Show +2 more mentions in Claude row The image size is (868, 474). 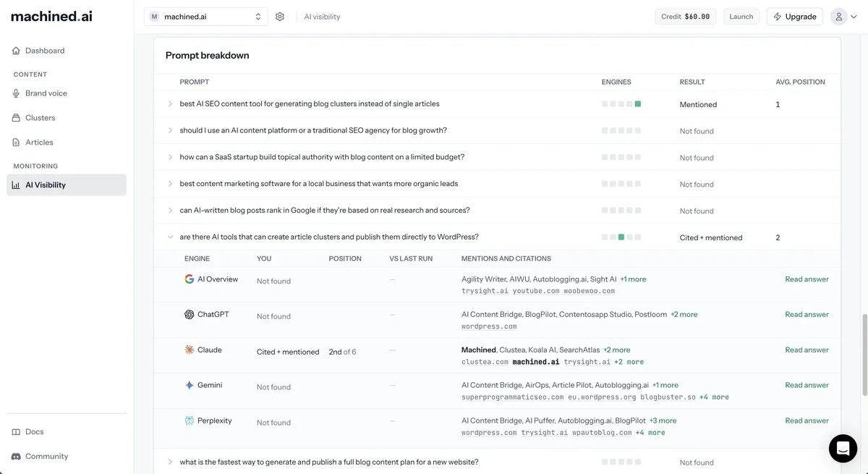click(617, 350)
